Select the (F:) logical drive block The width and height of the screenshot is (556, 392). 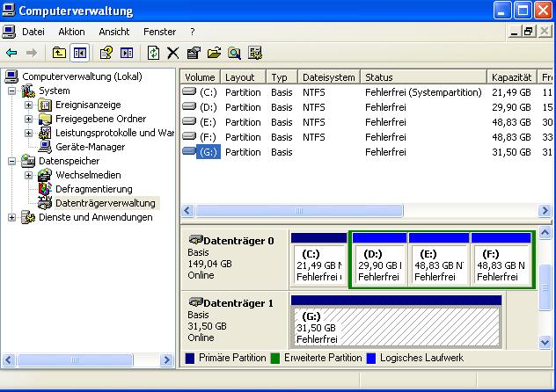point(501,259)
